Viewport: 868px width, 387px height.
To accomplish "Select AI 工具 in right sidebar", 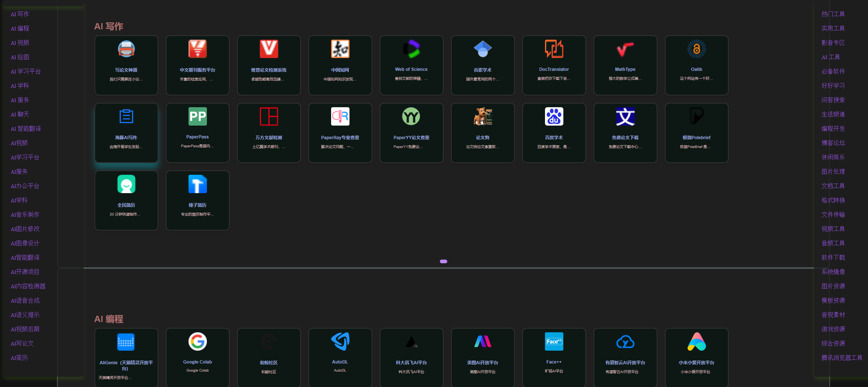I will point(831,57).
